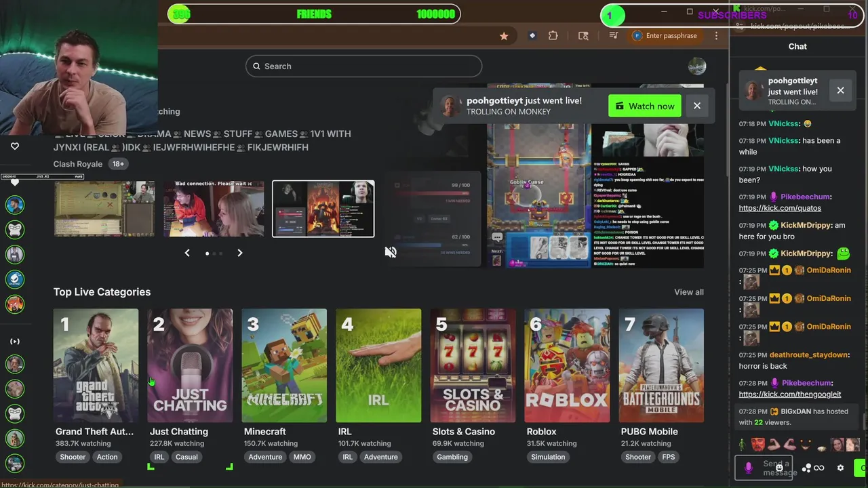
Task: Open the Just Chatting category card
Action: (190, 365)
